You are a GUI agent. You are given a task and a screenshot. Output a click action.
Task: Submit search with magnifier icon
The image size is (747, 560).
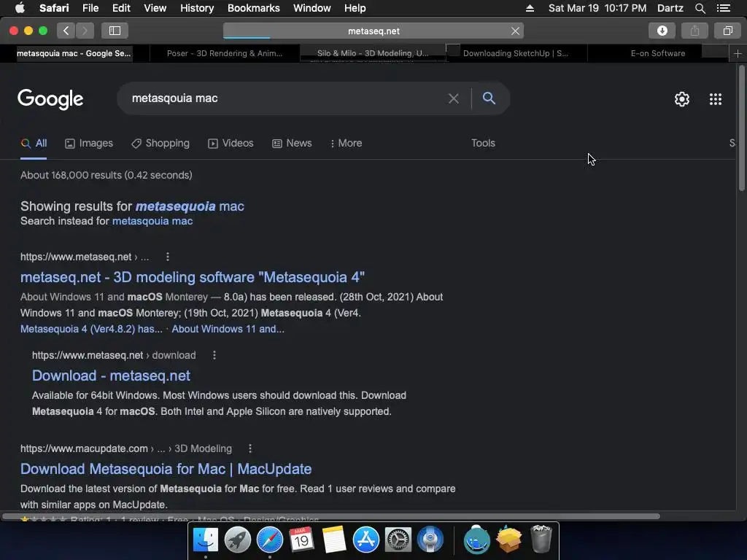pos(489,98)
